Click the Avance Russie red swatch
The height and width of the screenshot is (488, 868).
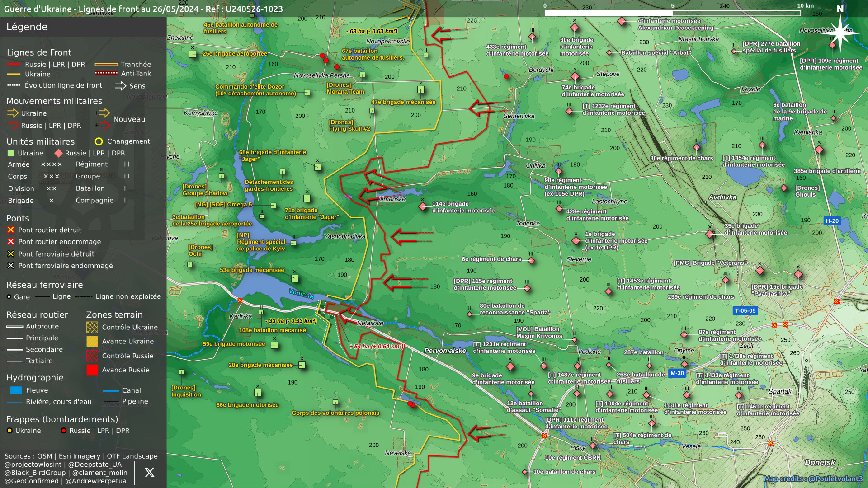(x=92, y=370)
